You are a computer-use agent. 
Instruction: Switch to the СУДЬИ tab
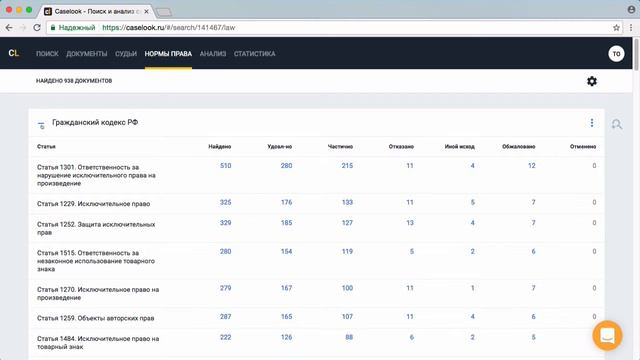pyautogui.click(x=126, y=53)
